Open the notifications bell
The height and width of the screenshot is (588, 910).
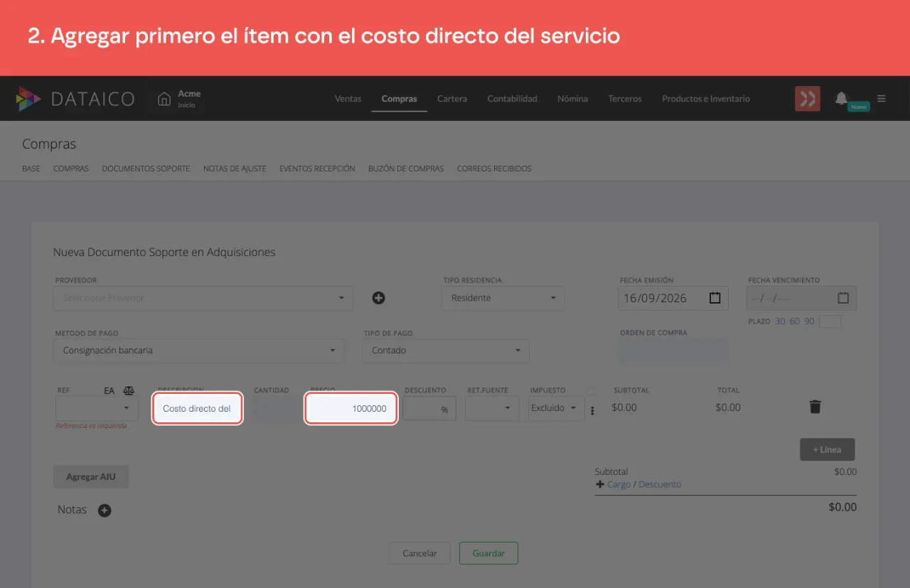coord(842,98)
